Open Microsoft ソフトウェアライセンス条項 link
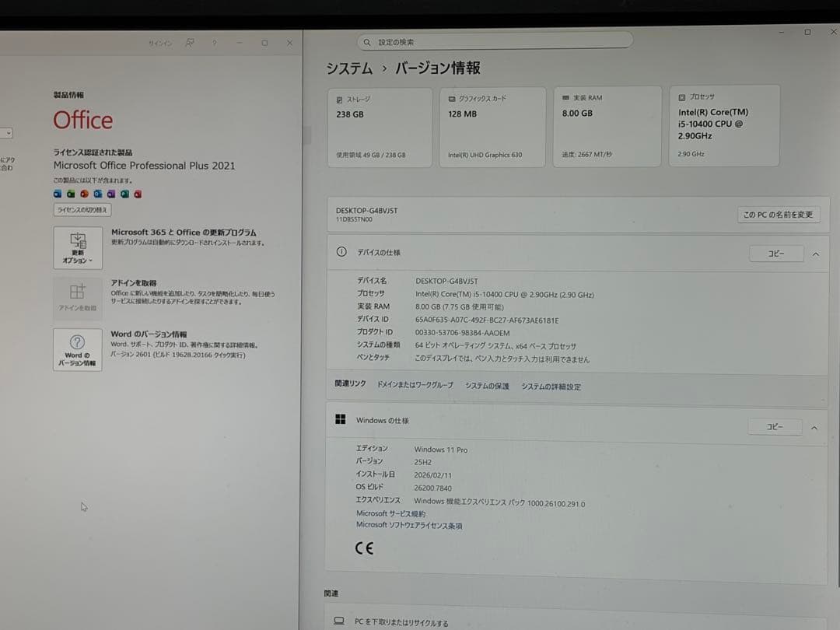 click(409, 526)
